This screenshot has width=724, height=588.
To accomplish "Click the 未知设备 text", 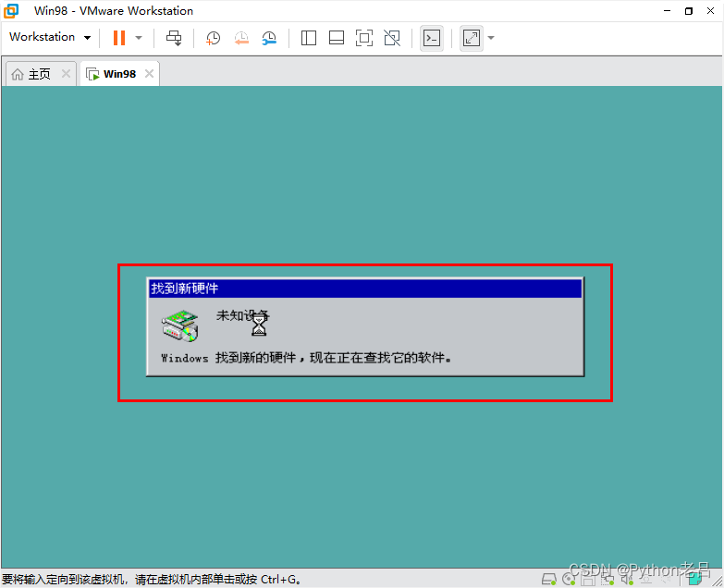I will pos(243,315).
